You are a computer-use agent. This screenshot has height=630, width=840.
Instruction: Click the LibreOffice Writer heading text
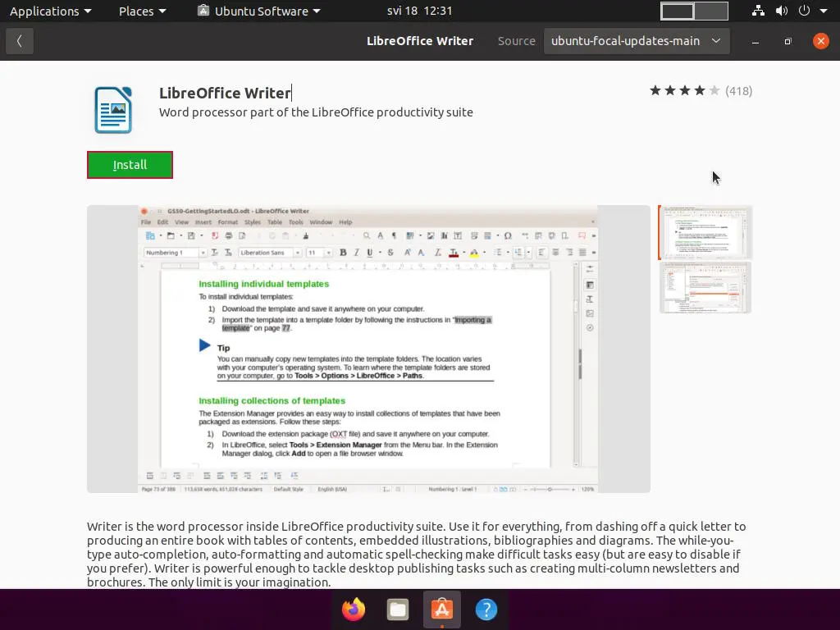pyautogui.click(x=225, y=93)
